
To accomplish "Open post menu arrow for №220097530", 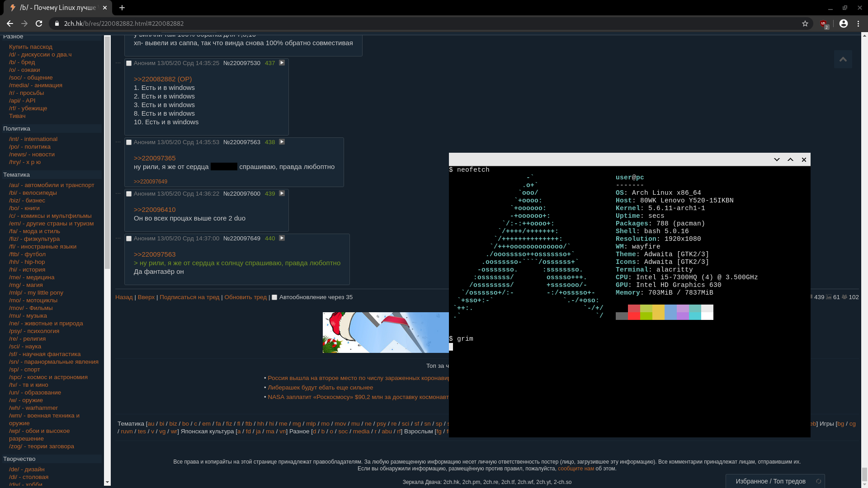I will (282, 63).
